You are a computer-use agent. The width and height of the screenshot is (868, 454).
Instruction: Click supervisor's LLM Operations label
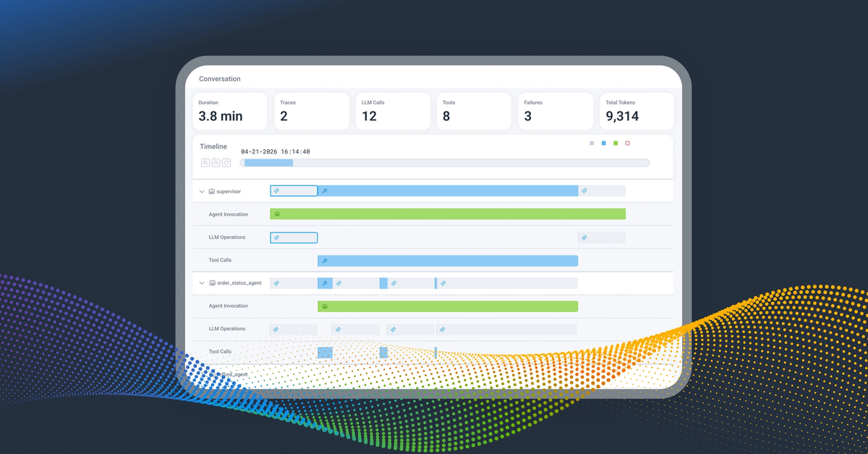point(227,237)
